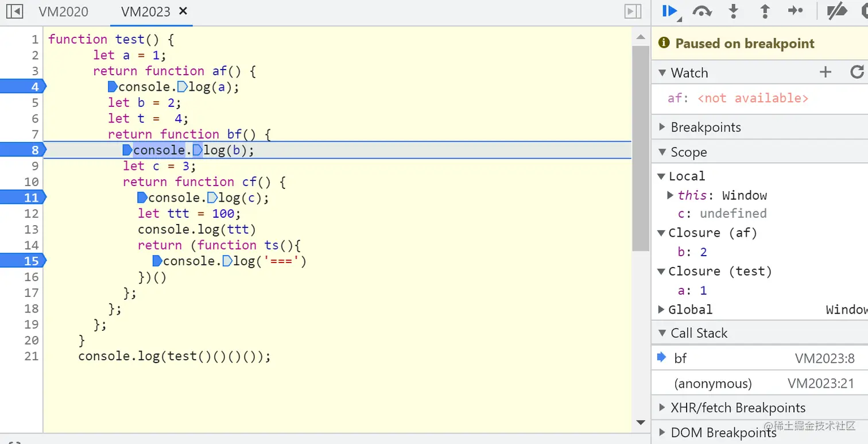Viewport: 868px width, 444px height.
Task: Step out of the current function
Action: pyautogui.click(x=765, y=11)
